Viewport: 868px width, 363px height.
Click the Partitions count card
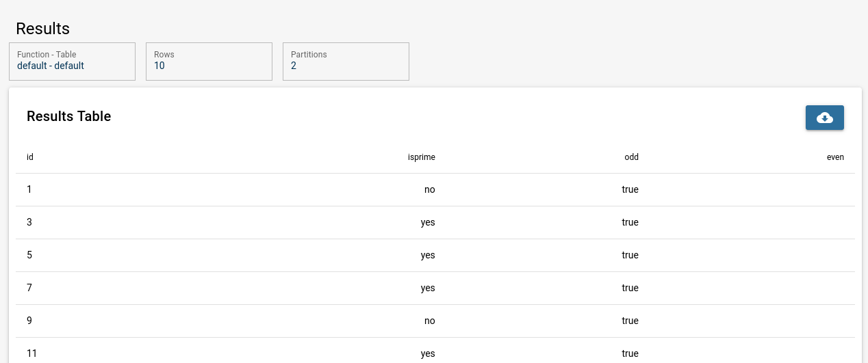tap(346, 62)
